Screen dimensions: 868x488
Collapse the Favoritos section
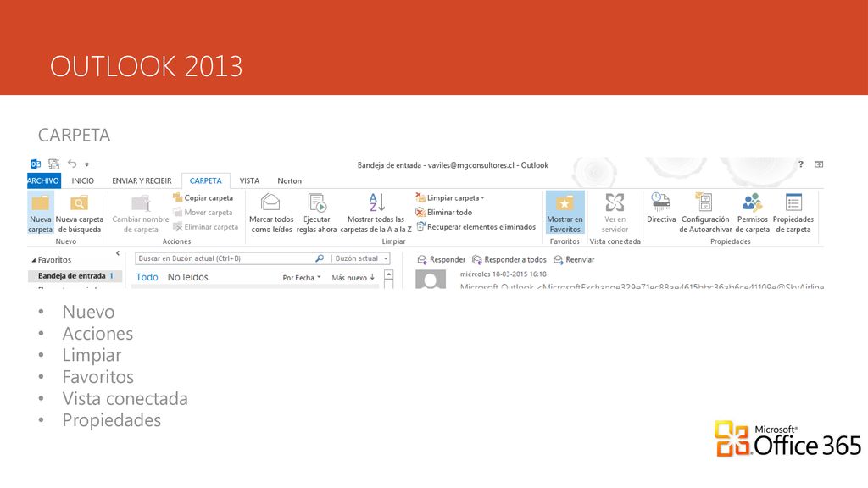(34, 260)
